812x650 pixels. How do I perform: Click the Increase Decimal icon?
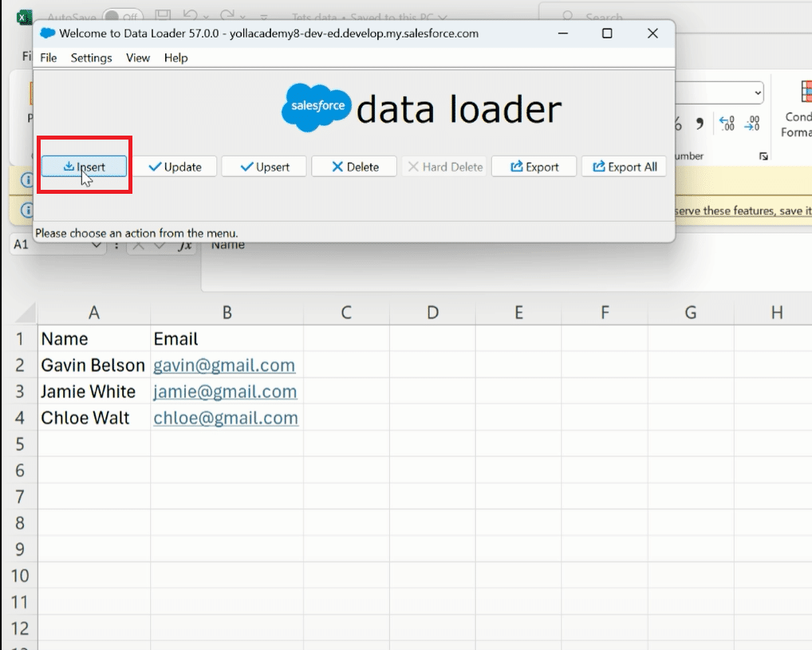727,124
